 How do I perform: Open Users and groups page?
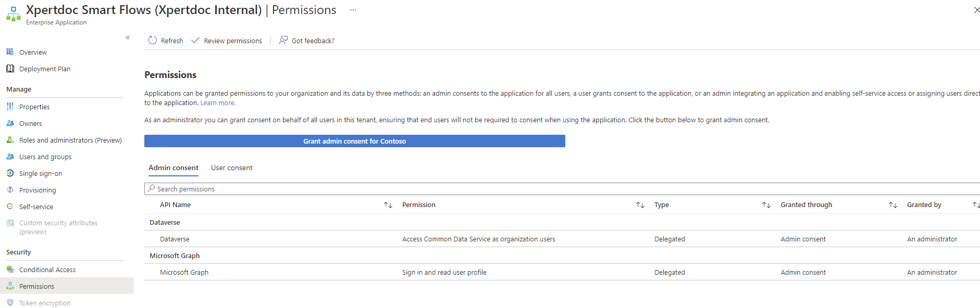tap(45, 157)
